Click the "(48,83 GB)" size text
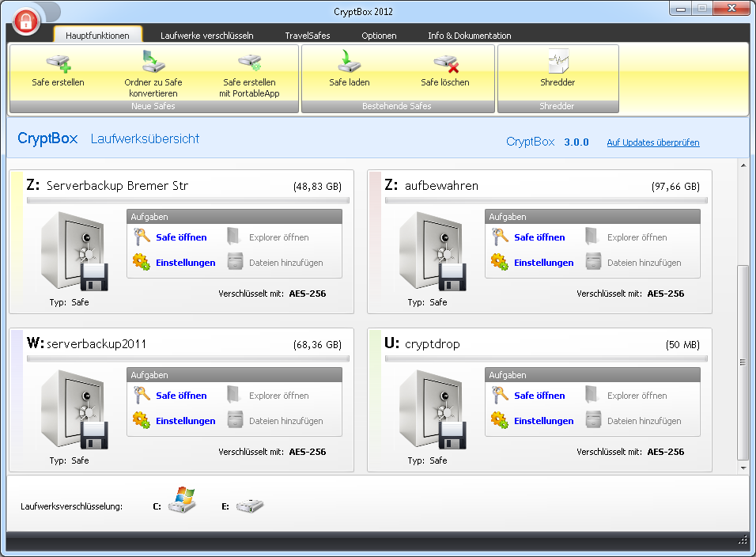Viewport: 756px width, 557px height. click(317, 186)
